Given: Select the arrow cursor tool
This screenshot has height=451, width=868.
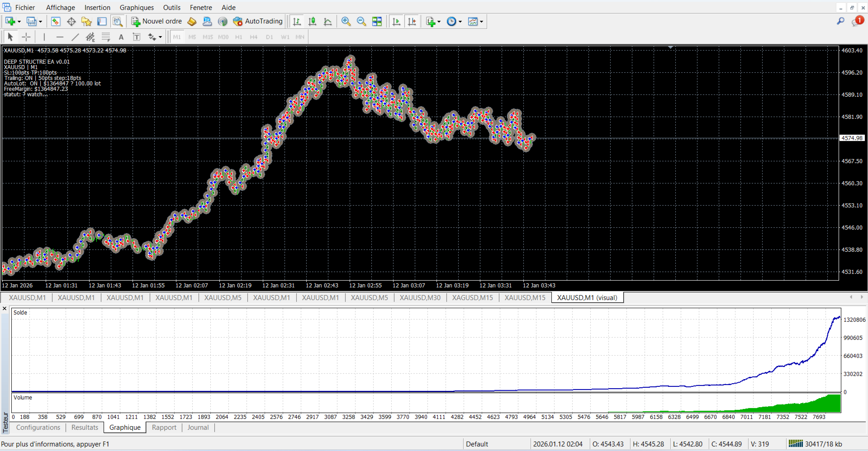Looking at the screenshot, I should pos(10,37).
